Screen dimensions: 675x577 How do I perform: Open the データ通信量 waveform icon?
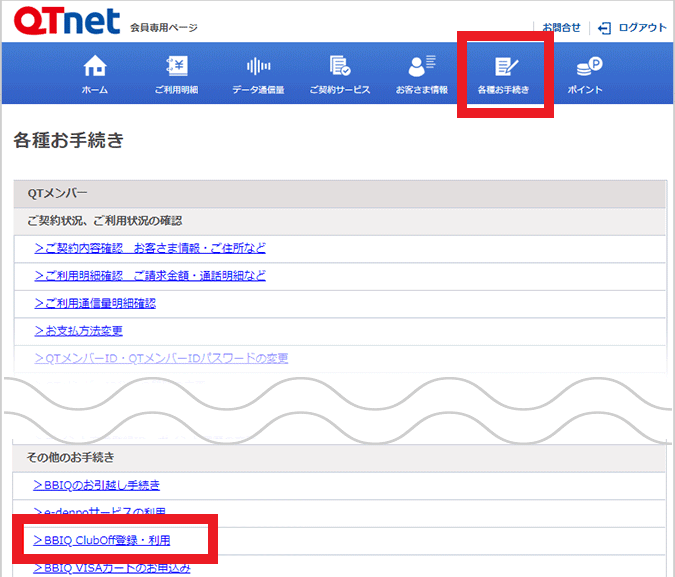(258, 66)
